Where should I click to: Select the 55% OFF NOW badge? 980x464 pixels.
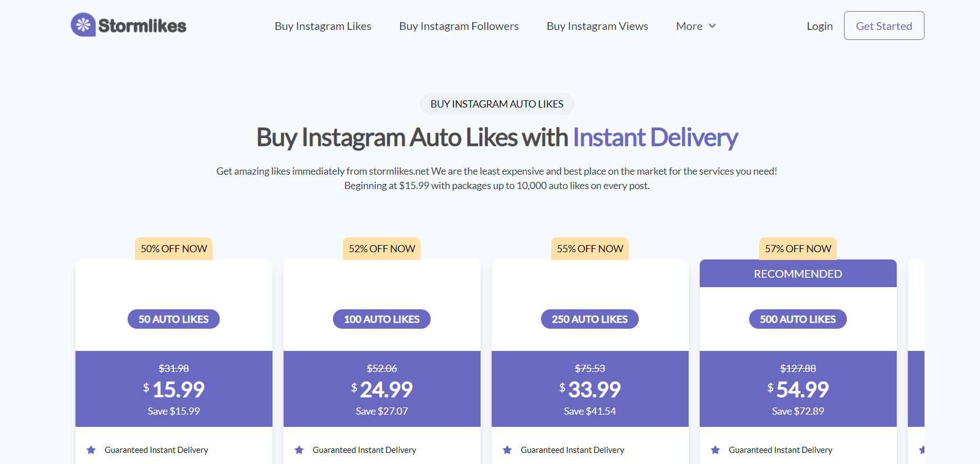(x=589, y=248)
